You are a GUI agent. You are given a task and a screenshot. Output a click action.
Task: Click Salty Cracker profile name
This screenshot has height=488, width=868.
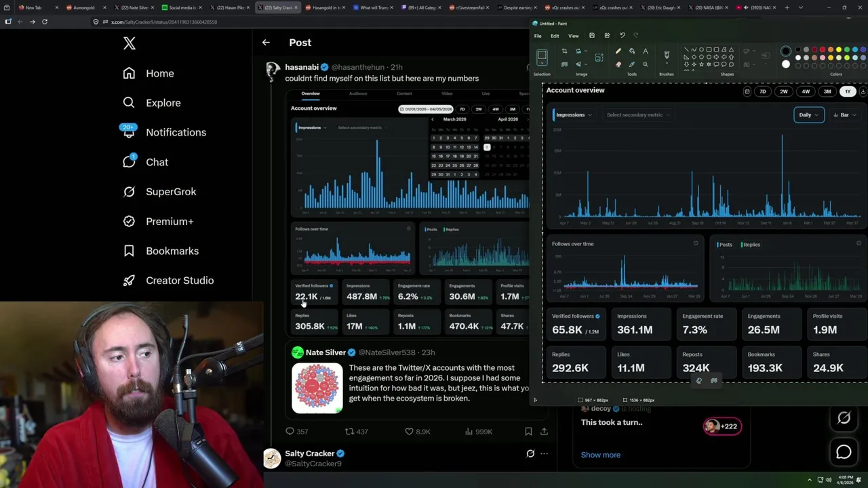[310, 453]
